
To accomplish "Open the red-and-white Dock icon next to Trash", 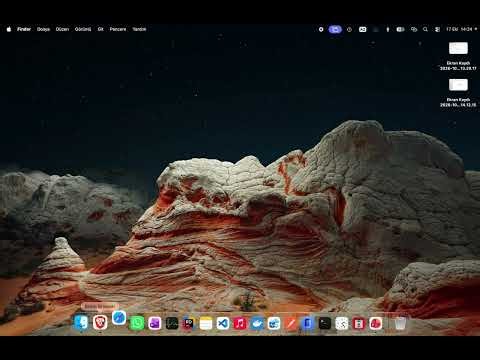I will pos(376,323).
